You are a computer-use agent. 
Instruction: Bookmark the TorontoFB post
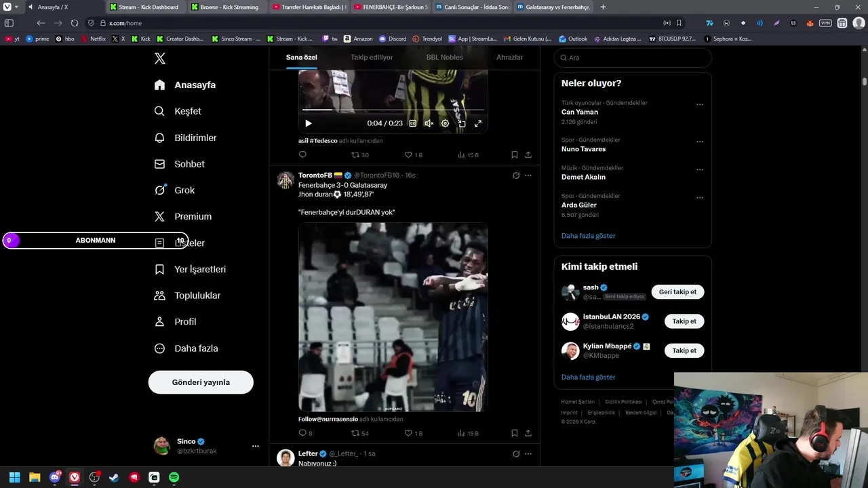click(515, 433)
